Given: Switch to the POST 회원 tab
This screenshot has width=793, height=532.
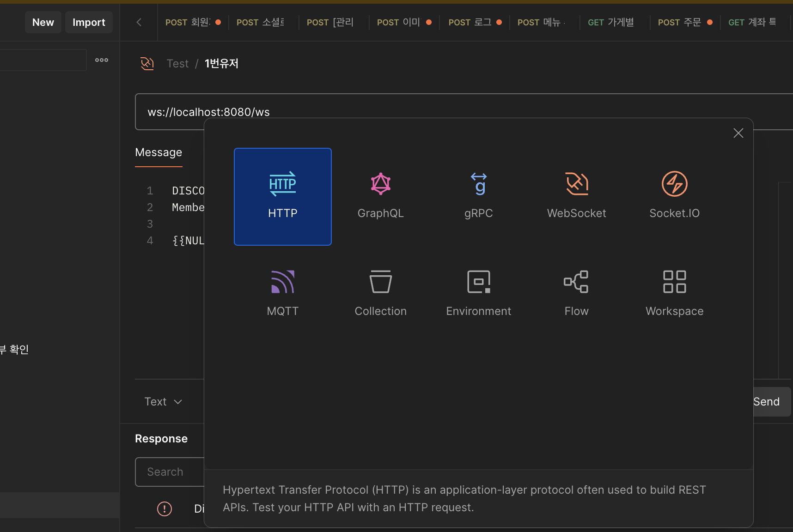Looking at the screenshot, I should pos(193,22).
